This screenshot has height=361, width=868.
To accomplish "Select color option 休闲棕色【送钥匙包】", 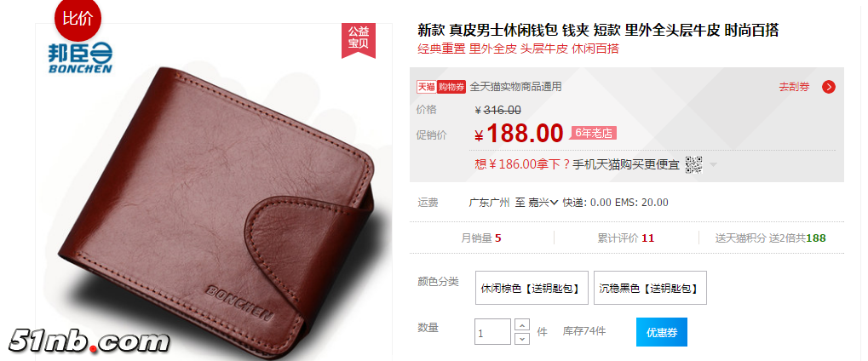I will tap(531, 288).
